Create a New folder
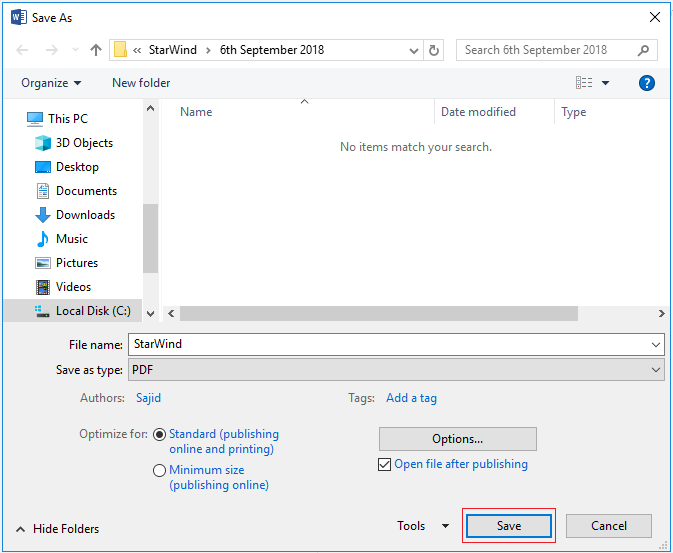673x553 pixels. pos(141,83)
